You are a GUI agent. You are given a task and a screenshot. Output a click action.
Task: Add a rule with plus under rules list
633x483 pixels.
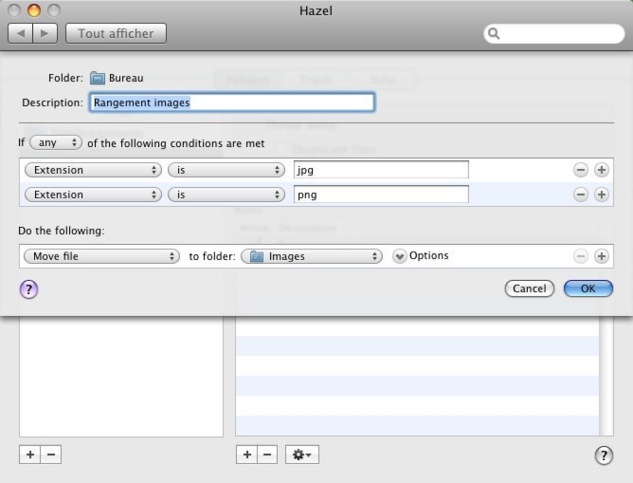(247, 455)
